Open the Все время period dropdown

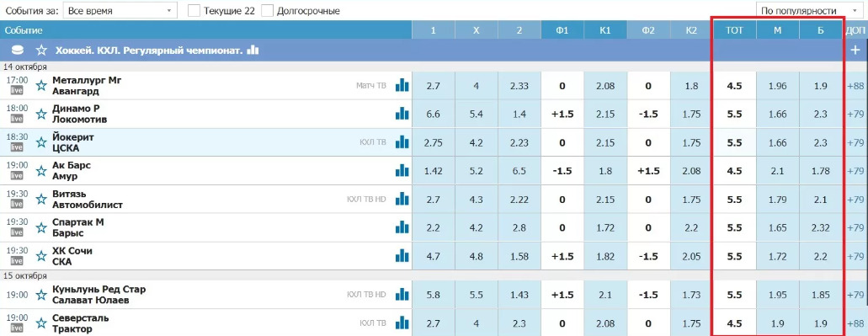[120, 10]
